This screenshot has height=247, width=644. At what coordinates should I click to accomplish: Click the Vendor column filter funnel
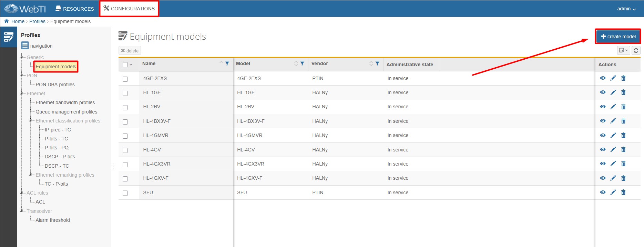(377, 63)
